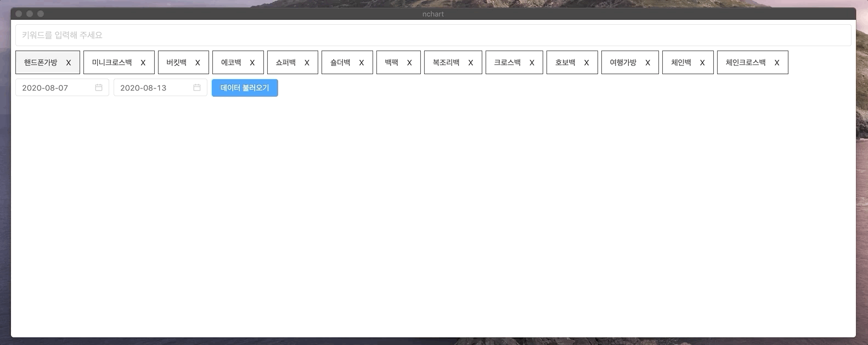Remove the 핸드폰가방 keyword with its X
This screenshot has width=868, height=345.
(69, 63)
